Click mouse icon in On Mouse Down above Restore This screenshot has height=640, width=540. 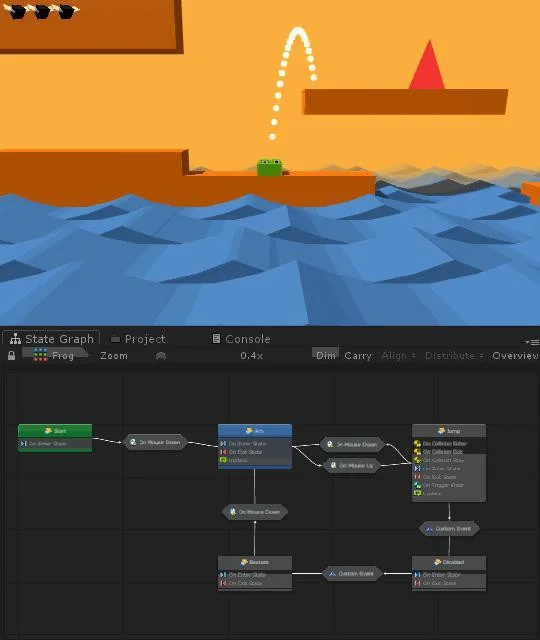click(x=233, y=512)
